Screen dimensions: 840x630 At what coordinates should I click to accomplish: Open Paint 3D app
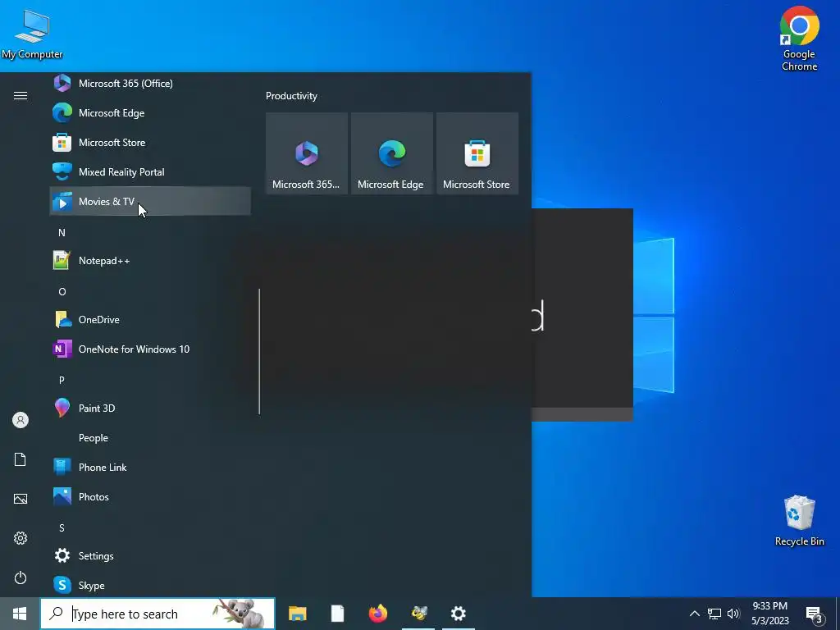pyautogui.click(x=150, y=408)
